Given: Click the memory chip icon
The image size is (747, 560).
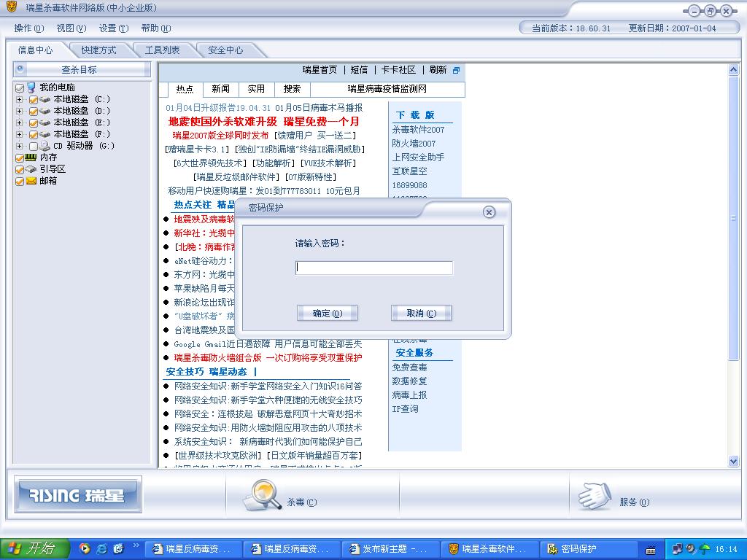Looking at the screenshot, I should click(31, 157).
